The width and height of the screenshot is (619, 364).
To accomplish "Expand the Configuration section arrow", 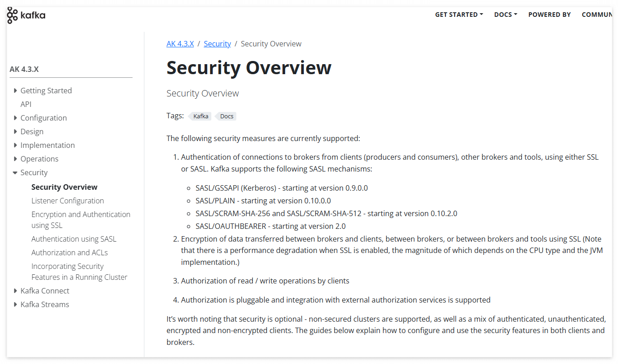I will tap(15, 118).
